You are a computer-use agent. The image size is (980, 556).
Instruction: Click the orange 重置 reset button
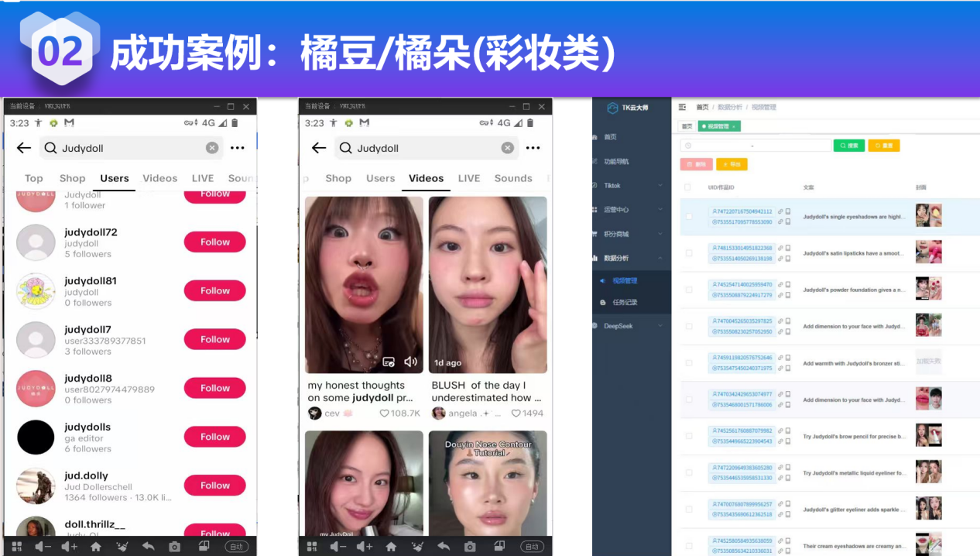(884, 146)
